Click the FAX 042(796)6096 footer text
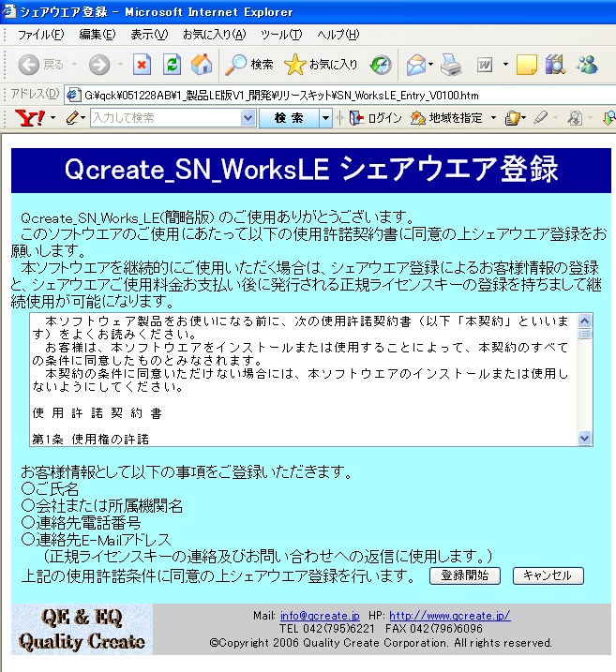 434,629
